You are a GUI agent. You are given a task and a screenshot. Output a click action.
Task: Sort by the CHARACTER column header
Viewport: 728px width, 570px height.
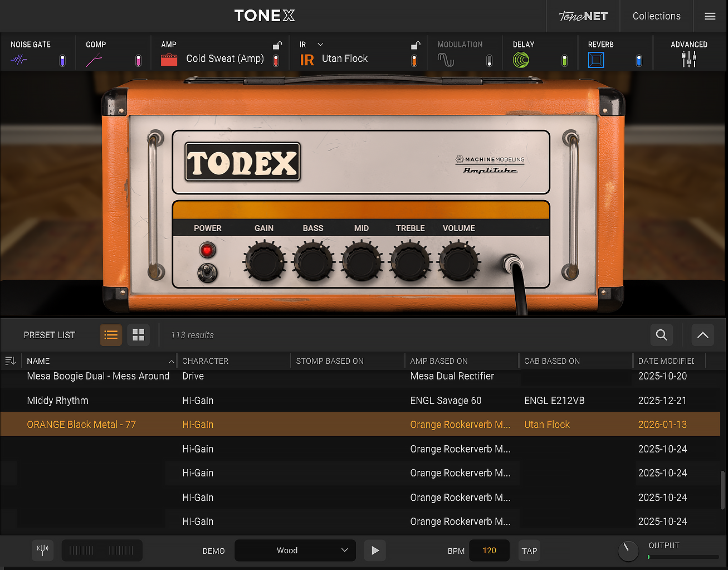(x=234, y=361)
